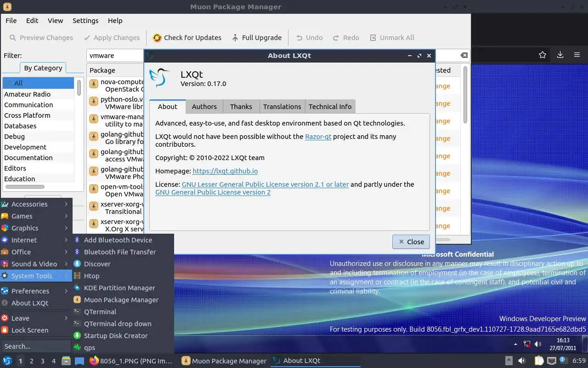Click the package list vertical scrollbar
Viewport: 588px width, 368px height.
click(x=465, y=94)
